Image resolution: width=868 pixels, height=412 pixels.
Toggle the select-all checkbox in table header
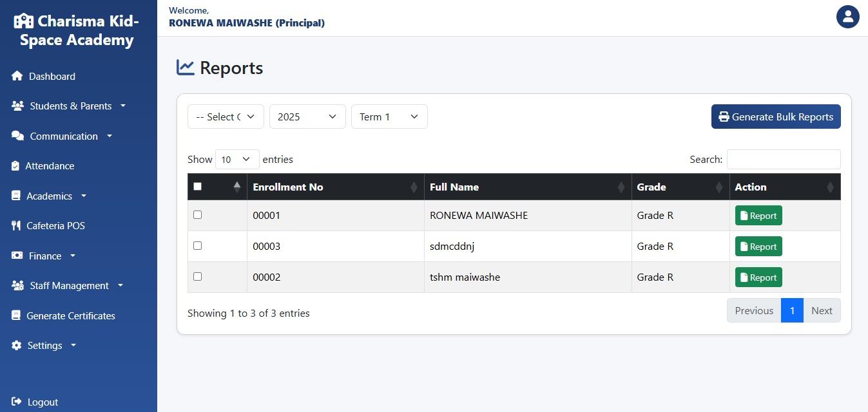click(198, 187)
